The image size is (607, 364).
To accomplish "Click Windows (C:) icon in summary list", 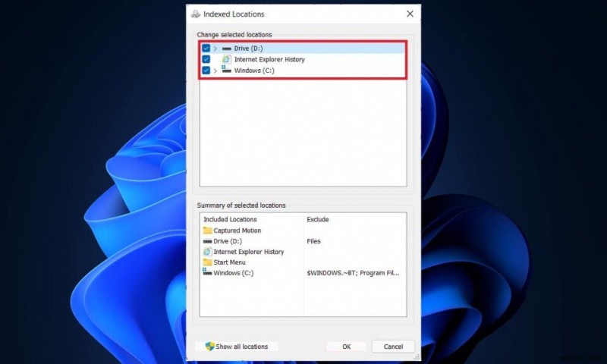I will tap(207, 272).
